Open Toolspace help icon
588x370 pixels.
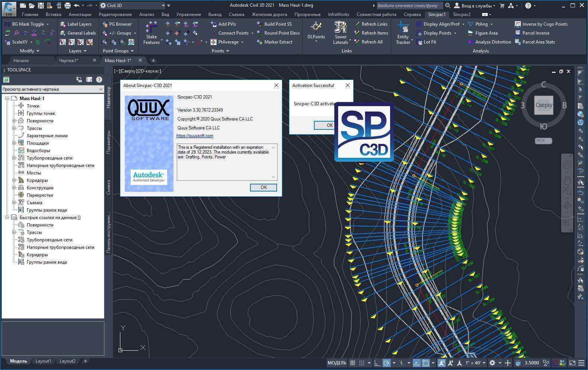coord(99,79)
